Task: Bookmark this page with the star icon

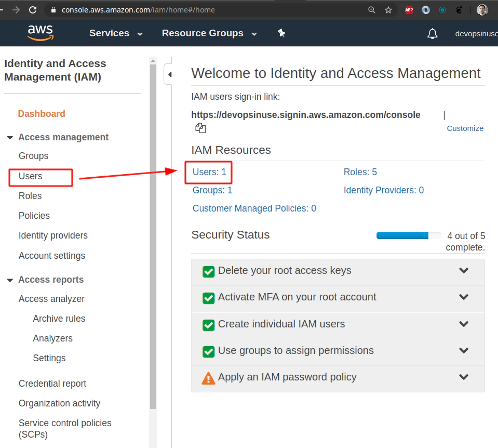Action: (388, 10)
